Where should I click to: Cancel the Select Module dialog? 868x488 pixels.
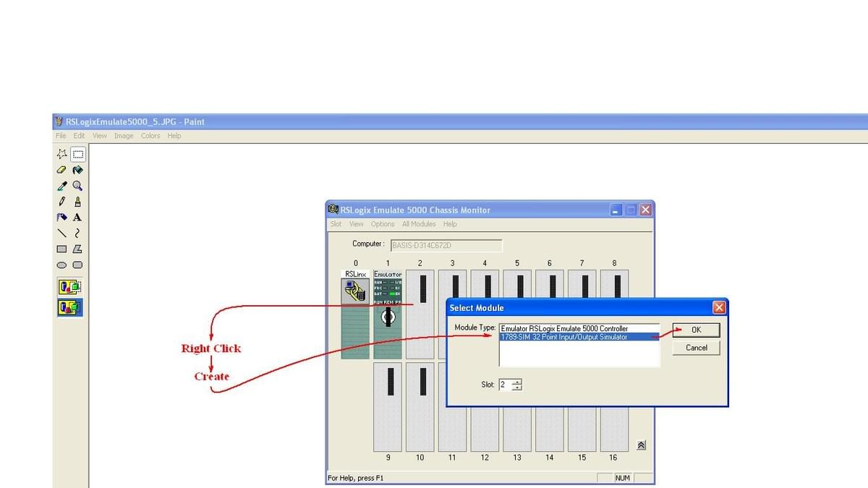pos(696,348)
